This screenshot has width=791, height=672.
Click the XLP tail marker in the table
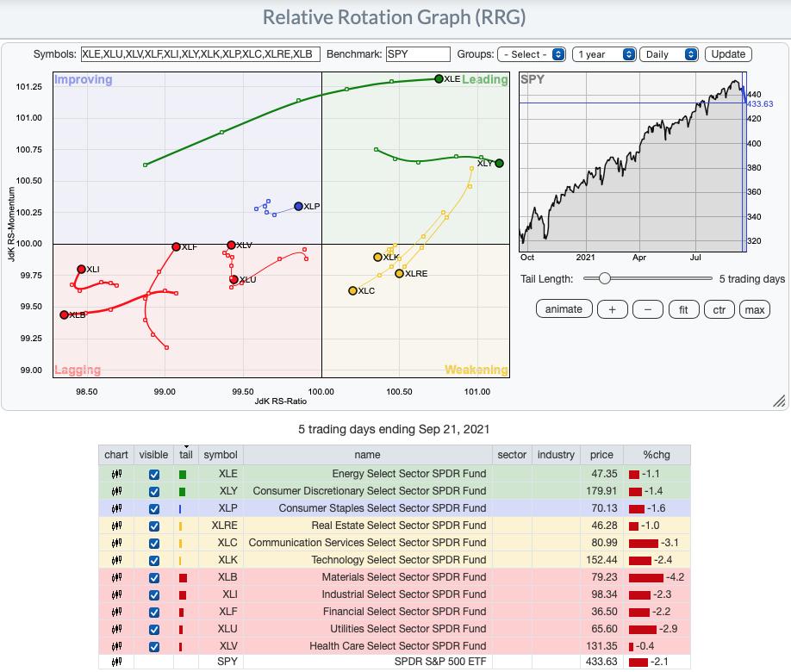pos(180,509)
